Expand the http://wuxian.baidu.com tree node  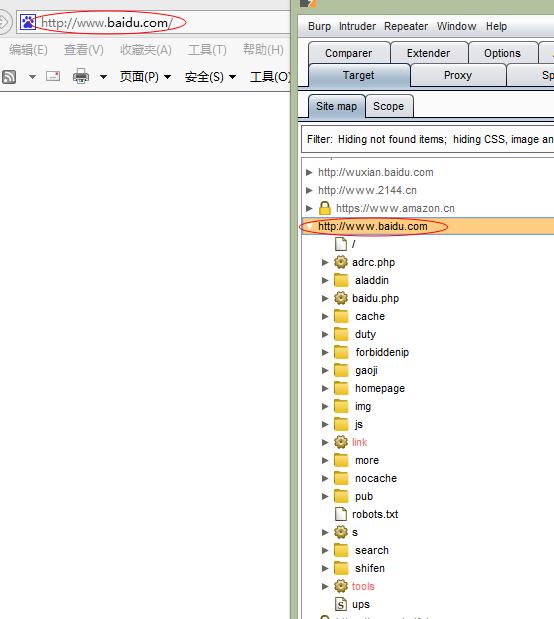click(309, 172)
